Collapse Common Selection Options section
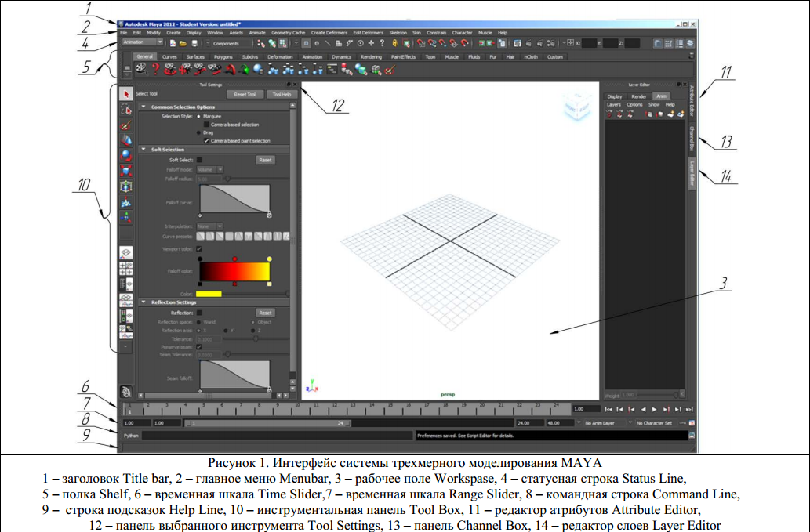The image size is (810, 532). (x=143, y=107)
